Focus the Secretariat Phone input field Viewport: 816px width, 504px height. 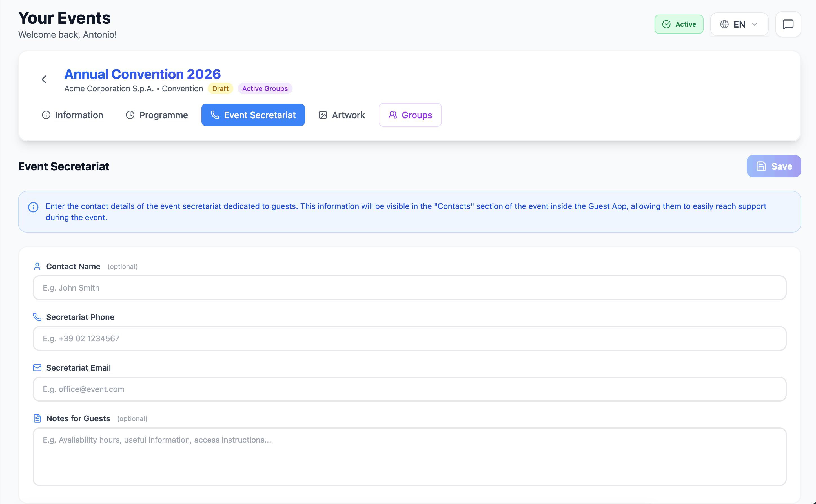(x=409, y=338)
